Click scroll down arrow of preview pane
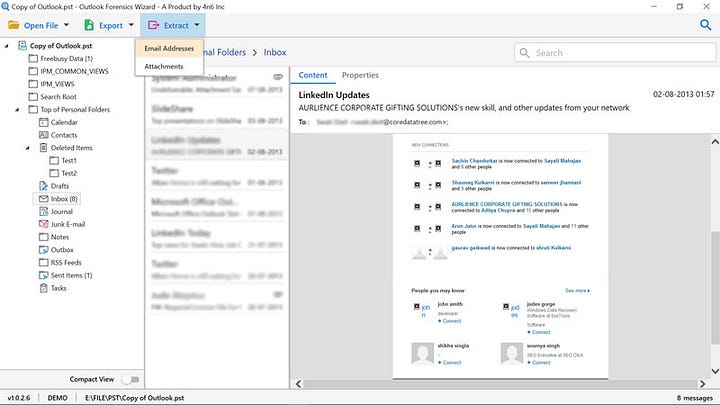Image resolution: width=720 pixels, height=405 pixels. 715,371
